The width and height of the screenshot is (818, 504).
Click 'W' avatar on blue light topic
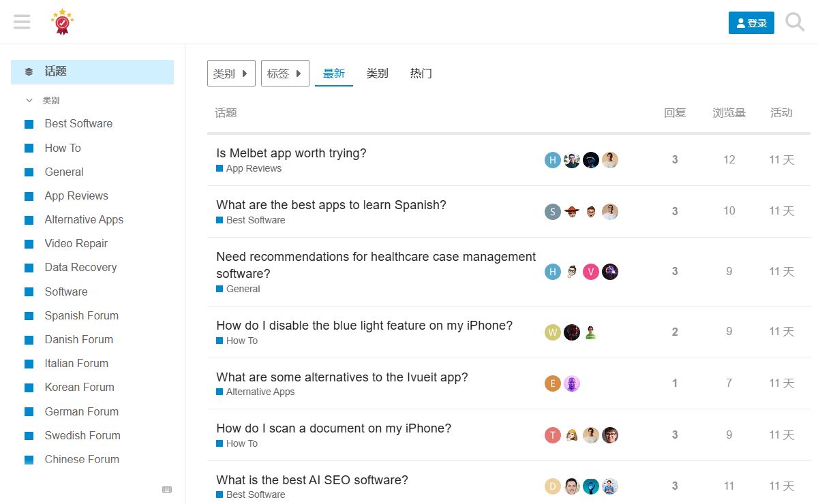pos(552,332)
